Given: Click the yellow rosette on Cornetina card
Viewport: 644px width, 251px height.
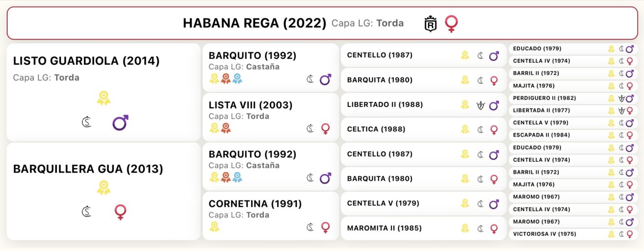Looking at the screenshot, I should pos(214,227).
